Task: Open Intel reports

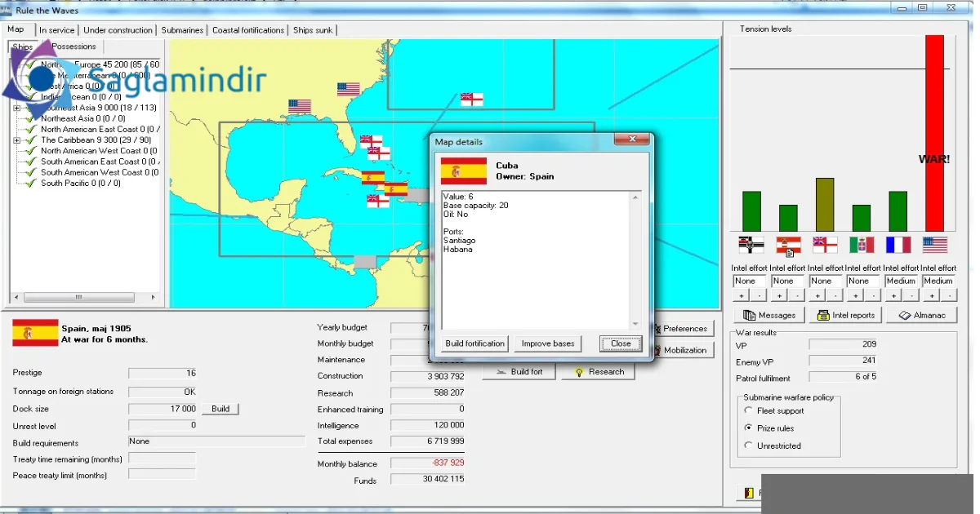Action: point(845,315)
